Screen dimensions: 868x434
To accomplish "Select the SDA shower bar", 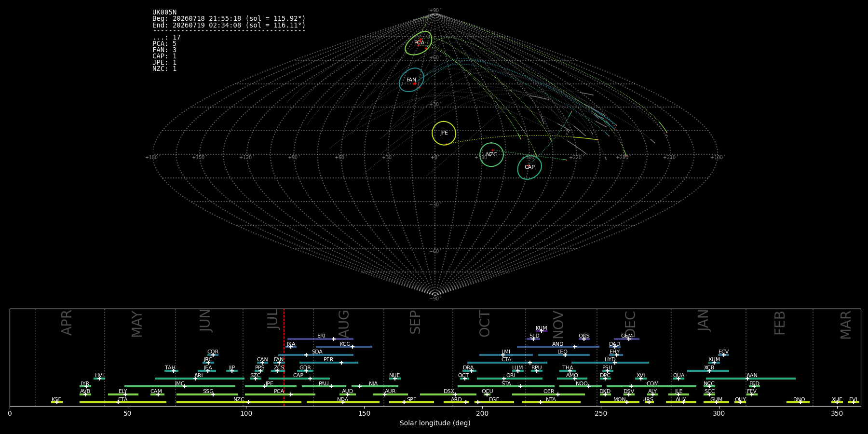I will click(316, 355).
